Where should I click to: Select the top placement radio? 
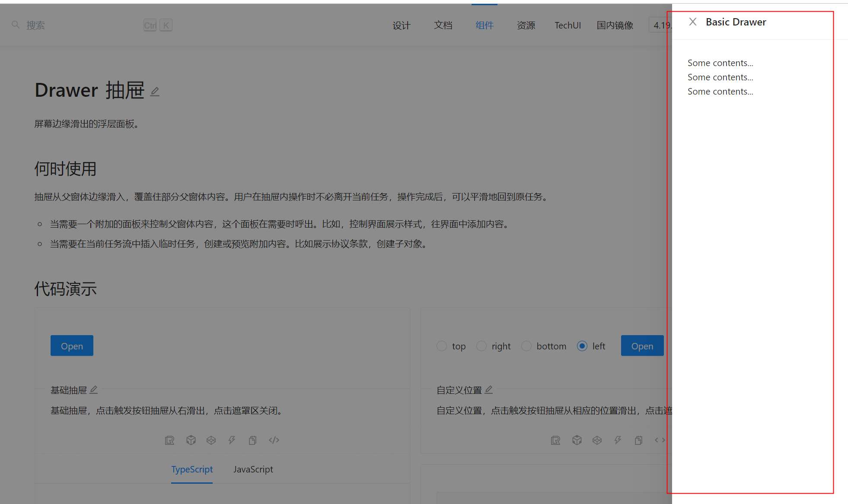click(x=441, y=346)
